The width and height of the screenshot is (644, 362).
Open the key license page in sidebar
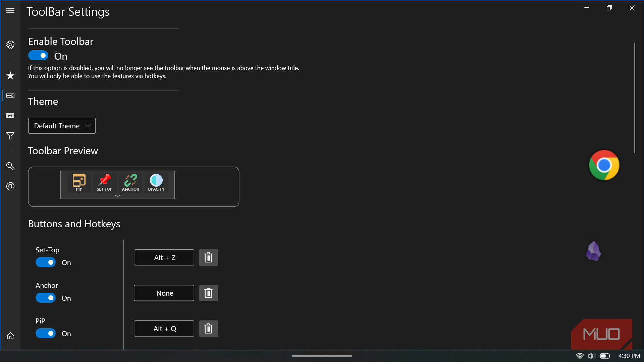coord(10,166)
